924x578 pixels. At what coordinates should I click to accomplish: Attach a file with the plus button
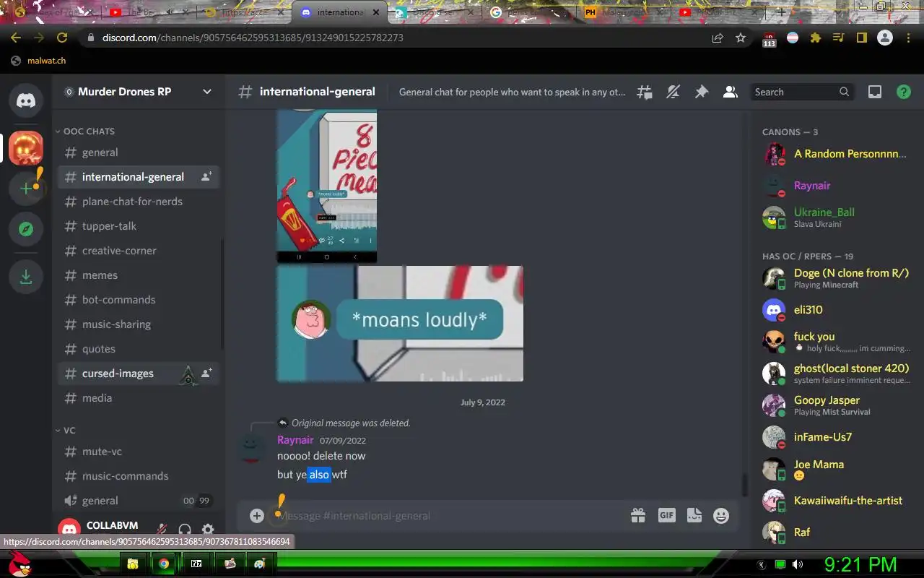(257, 515)
